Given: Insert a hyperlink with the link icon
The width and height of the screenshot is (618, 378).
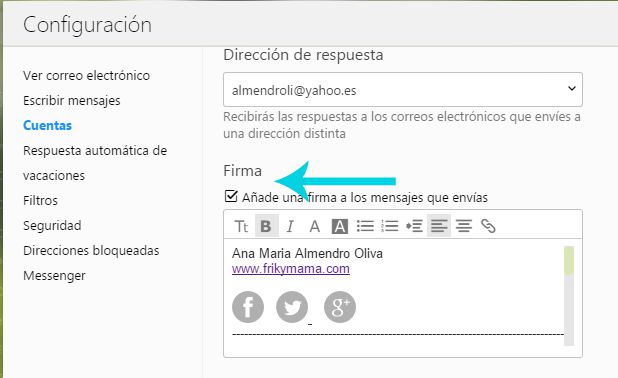Looking at the screenshot, I should click(488, 226).
